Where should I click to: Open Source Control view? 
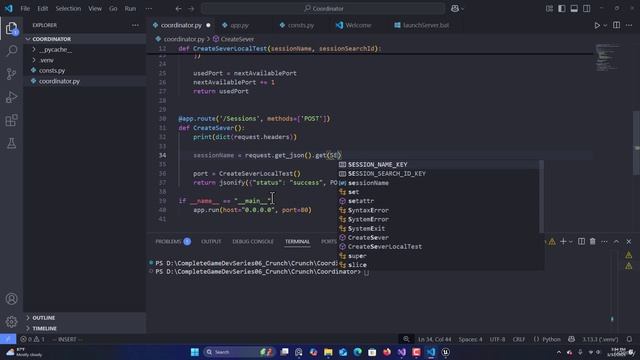click(x=11, y=74)
